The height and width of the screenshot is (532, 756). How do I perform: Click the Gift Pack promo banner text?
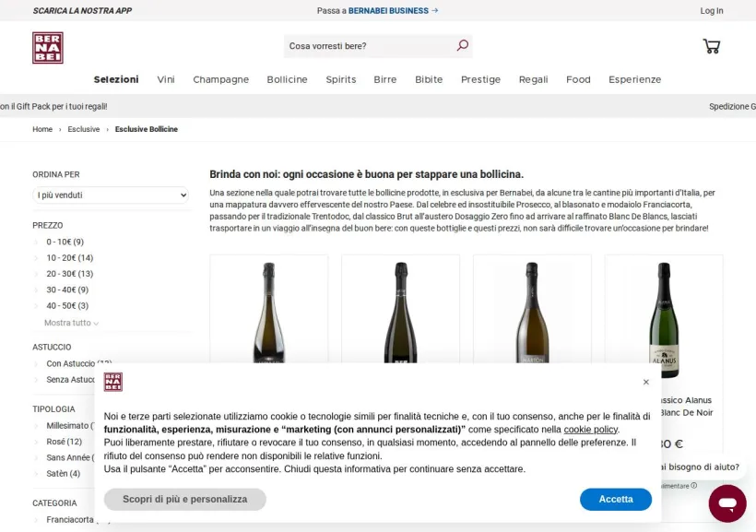point(53,106)
